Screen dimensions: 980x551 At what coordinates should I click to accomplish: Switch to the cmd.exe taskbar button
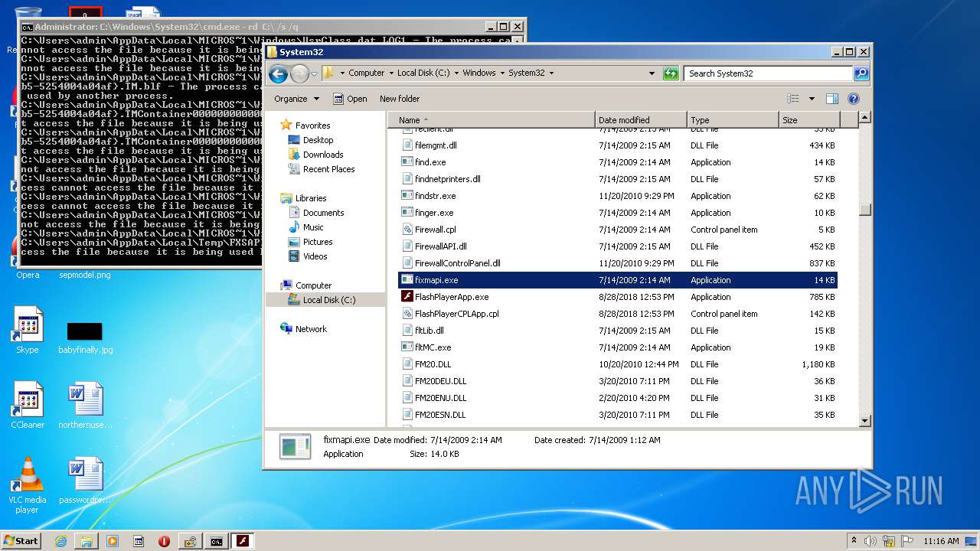click(217, 541)
